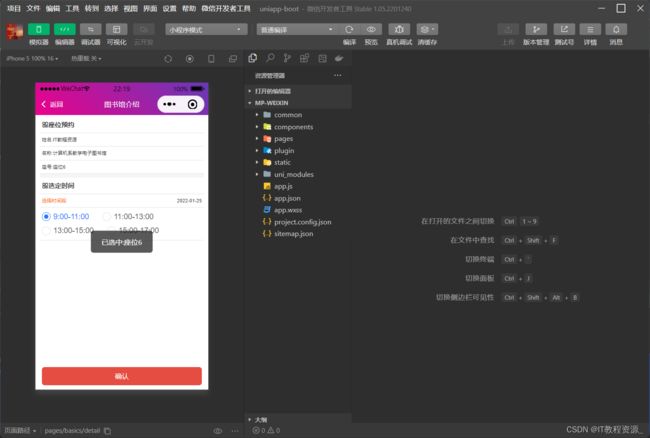
Task: Tap the 返回 back button in simulator
Action: click(x=52, y=104)
